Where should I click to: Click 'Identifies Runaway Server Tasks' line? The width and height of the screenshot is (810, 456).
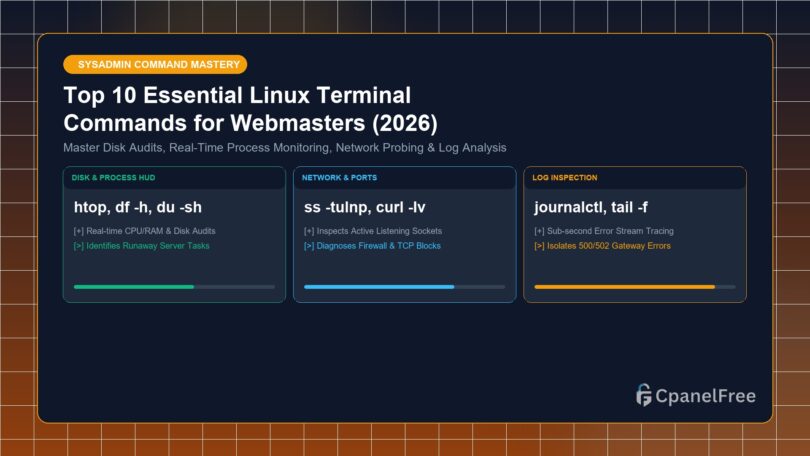(x=142, y=246)
